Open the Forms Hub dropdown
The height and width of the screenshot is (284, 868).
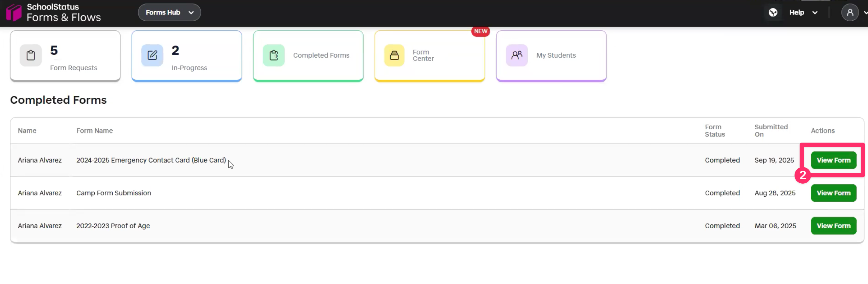tap(170, 12)
